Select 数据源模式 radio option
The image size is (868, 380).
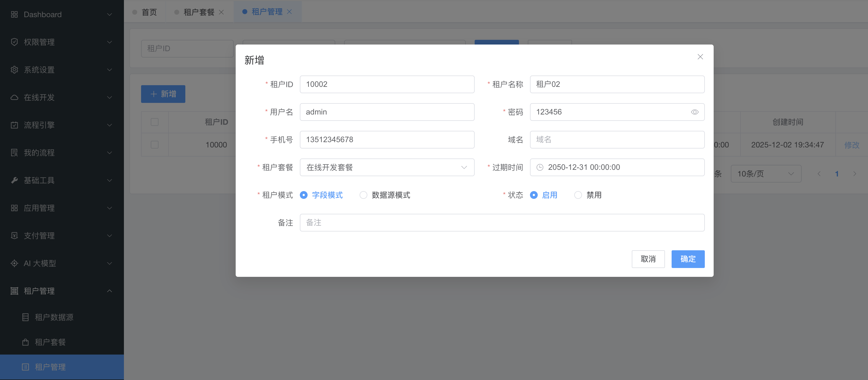point(363,195)
